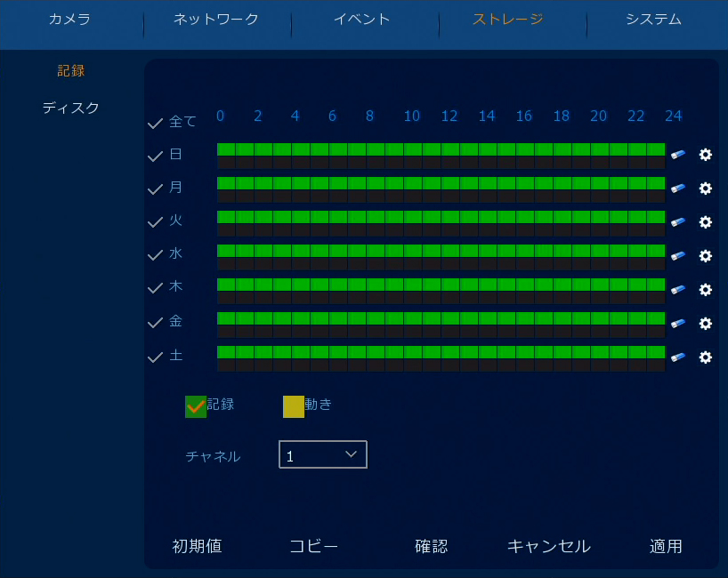728x578 pixels.
Task: Open gear settings for 土 row
Action: click(x=705, y=357)
